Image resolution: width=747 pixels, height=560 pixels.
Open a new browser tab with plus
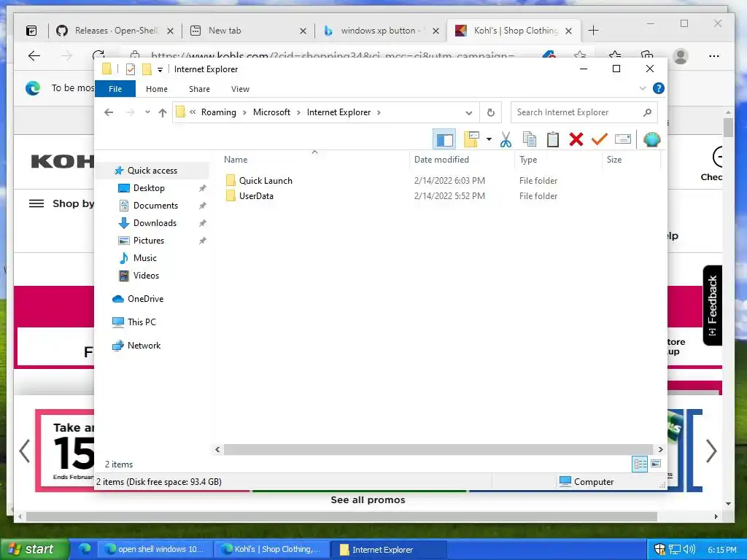[x=593, y=31]
